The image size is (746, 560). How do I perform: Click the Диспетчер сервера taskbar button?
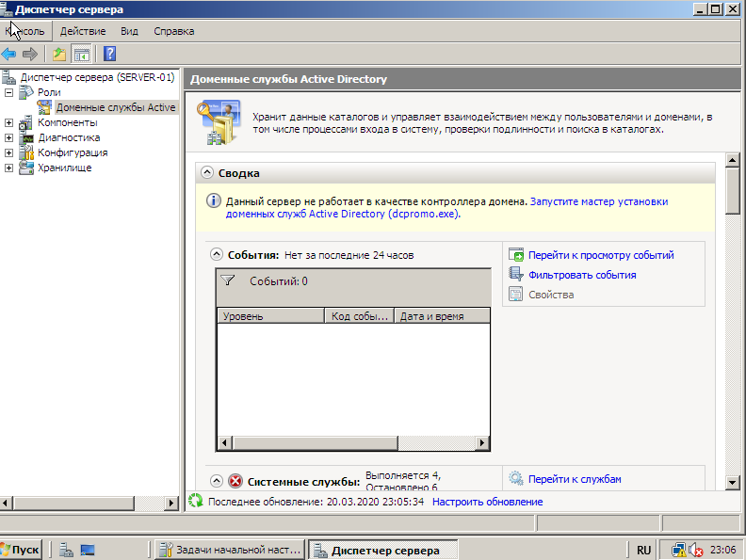383,550
